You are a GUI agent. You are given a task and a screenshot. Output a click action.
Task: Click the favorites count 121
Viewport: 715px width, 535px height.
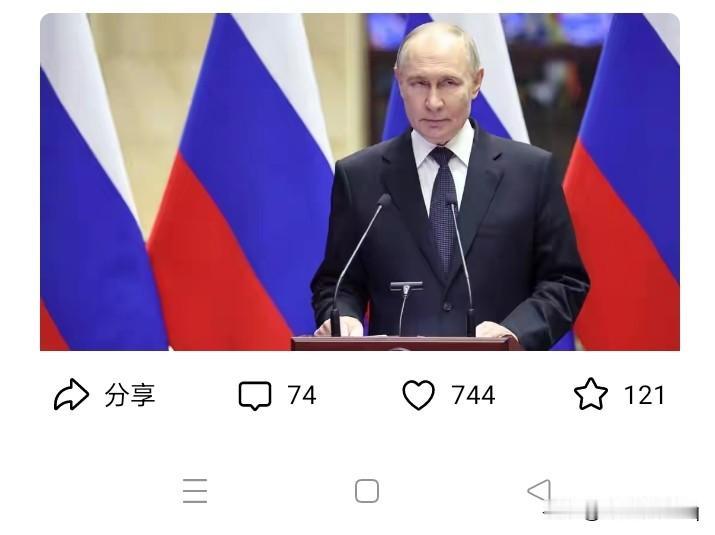click(644, 395)
